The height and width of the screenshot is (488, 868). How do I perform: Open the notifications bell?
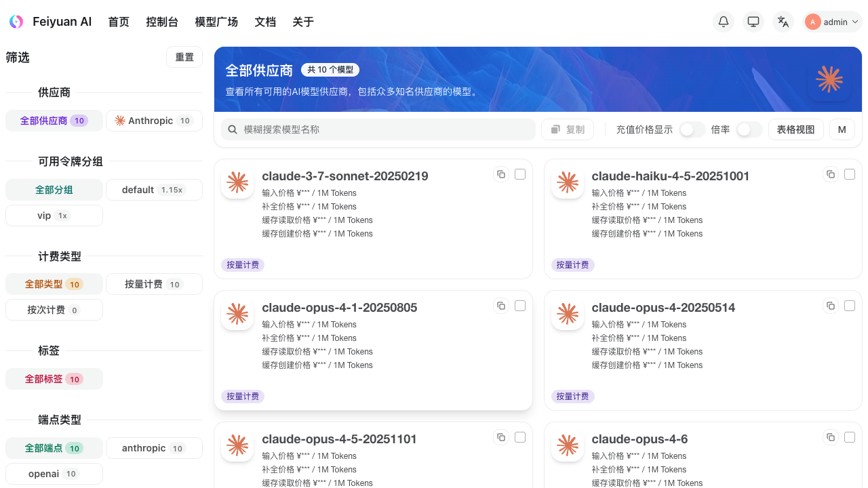tap(724, 22)
